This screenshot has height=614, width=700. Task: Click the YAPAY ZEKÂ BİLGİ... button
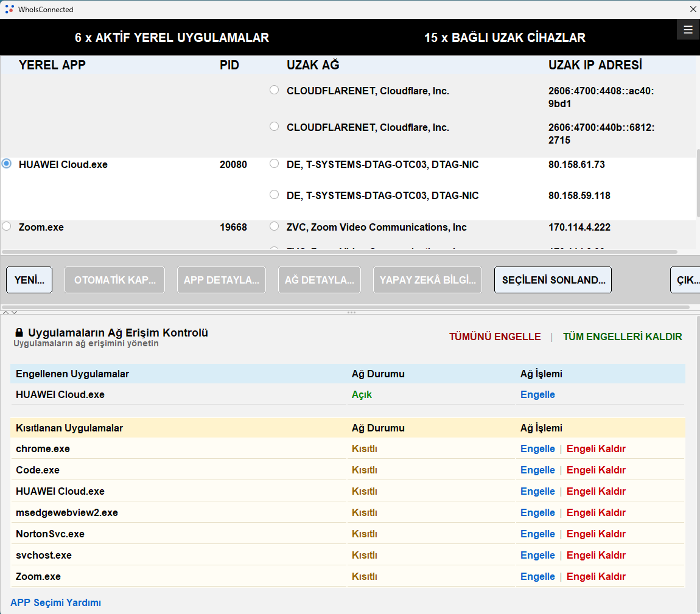pos(428,280)
